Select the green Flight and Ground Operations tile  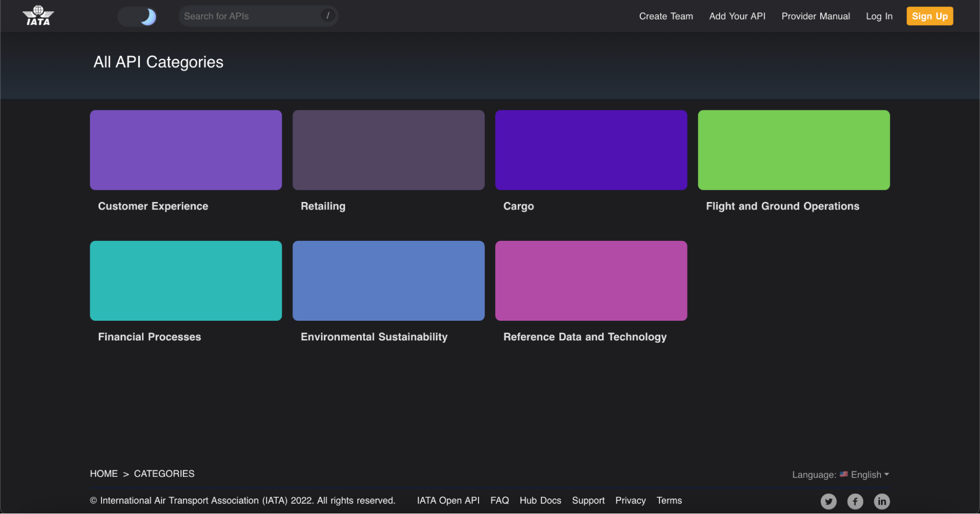pos(793,150)
